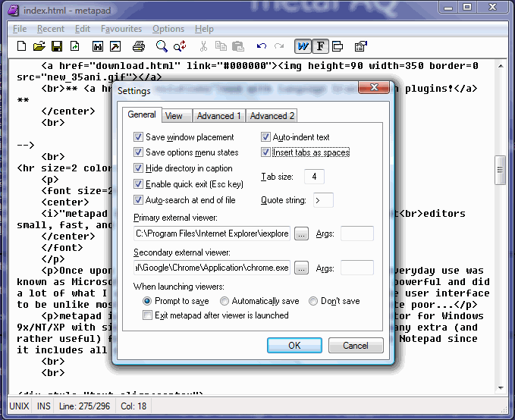Launch the secondary external viewer icon
The image size is (515, 420).
[x=115, y=46]
